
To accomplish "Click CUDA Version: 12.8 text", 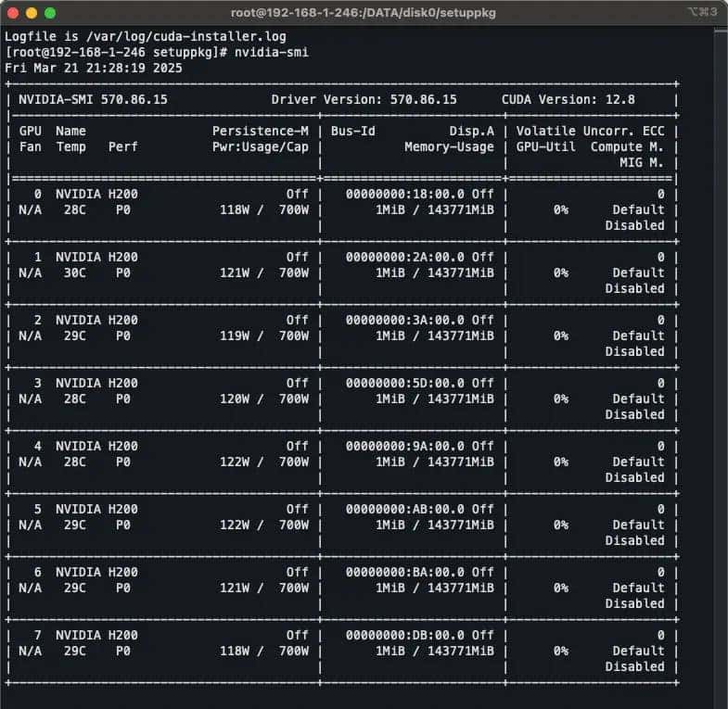I will (568, 99).
